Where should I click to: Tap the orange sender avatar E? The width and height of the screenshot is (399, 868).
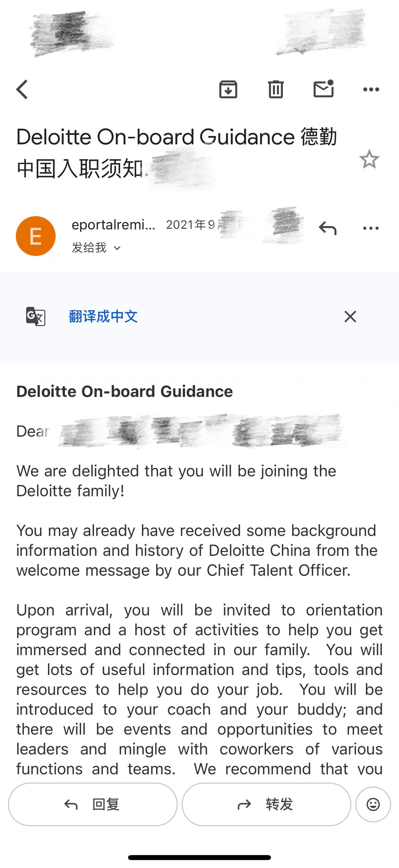click(x=36, y=236)
